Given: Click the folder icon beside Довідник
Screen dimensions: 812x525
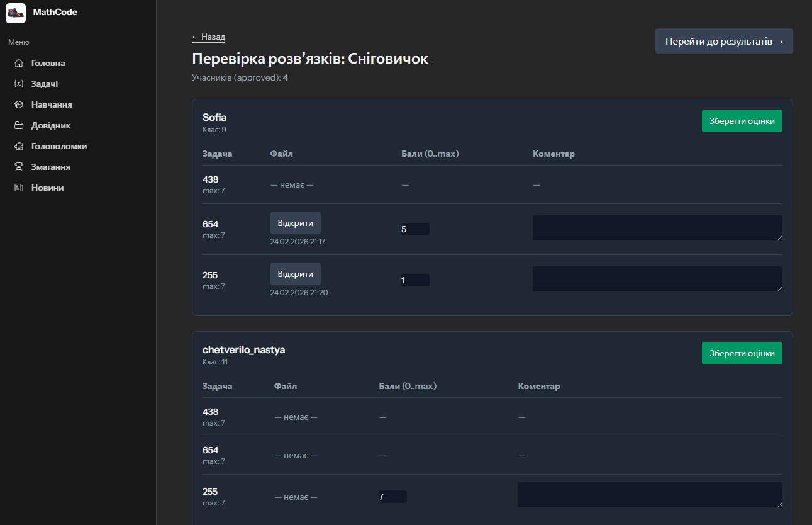Looking at the screenshot, I should pyautogui.click(x=19, y=125).
